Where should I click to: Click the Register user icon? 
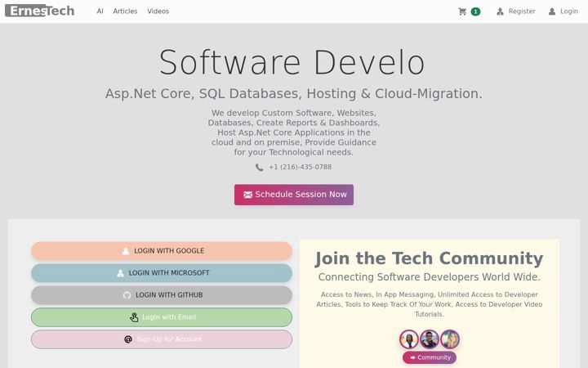500,11
